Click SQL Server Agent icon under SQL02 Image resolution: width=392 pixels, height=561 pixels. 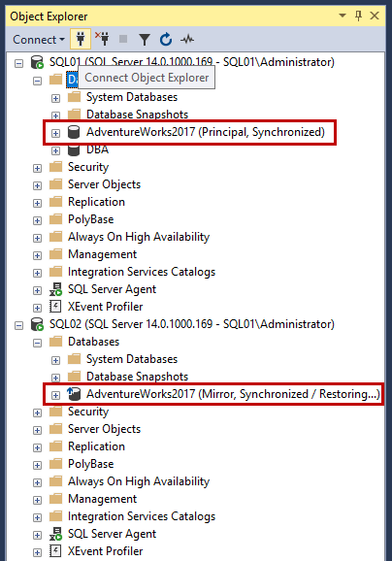pyautogui.click(x=56, y=534)
